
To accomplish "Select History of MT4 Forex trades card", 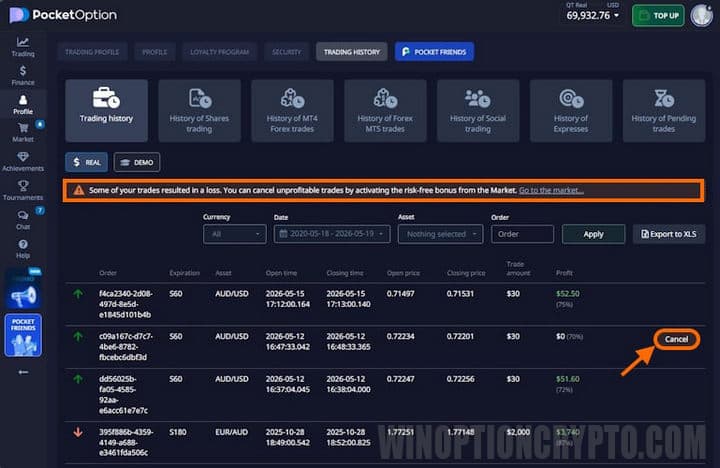I will point(292,110).
